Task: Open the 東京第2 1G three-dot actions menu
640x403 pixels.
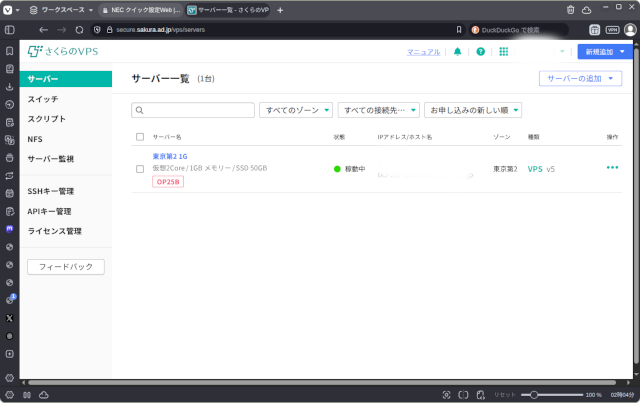Action: click(x=612, y=167)
